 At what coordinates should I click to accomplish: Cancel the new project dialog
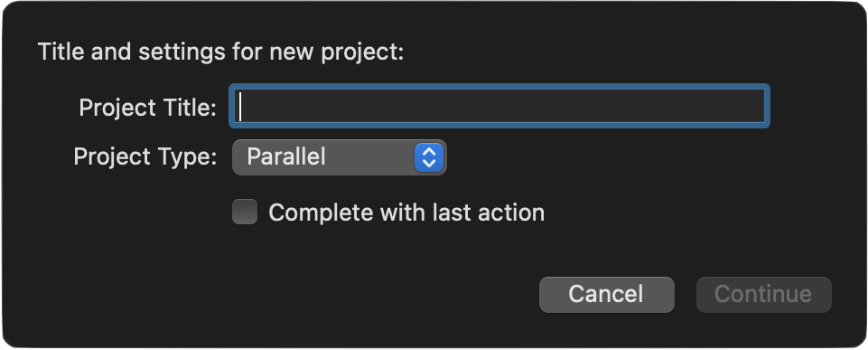pyautogui.click(x=606, y=294)
